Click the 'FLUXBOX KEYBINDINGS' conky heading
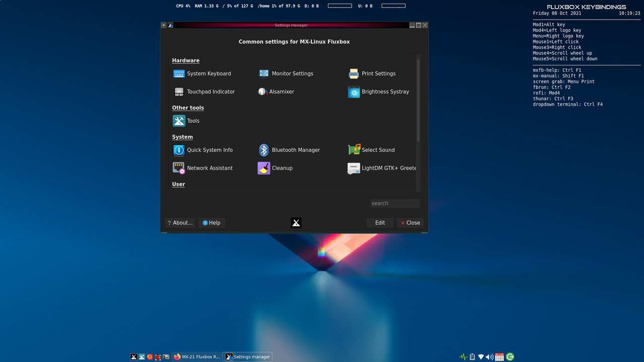 tap(587, 7)
